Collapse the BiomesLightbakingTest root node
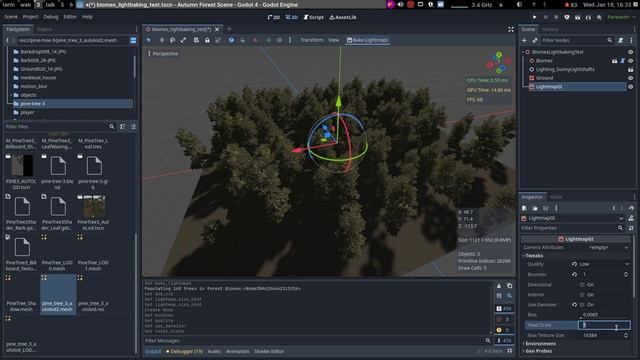 [523, 52]
